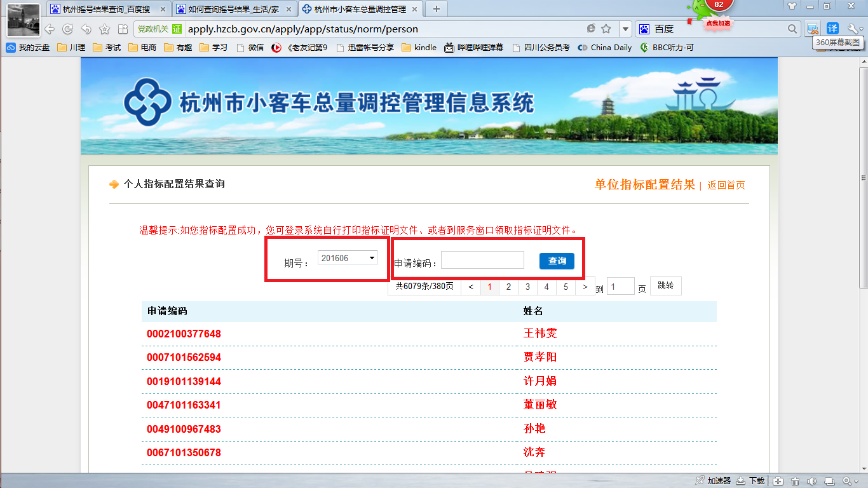The image size is (868, 488).
Task: Click the blue 查询 button
Action: coord(557,261)
